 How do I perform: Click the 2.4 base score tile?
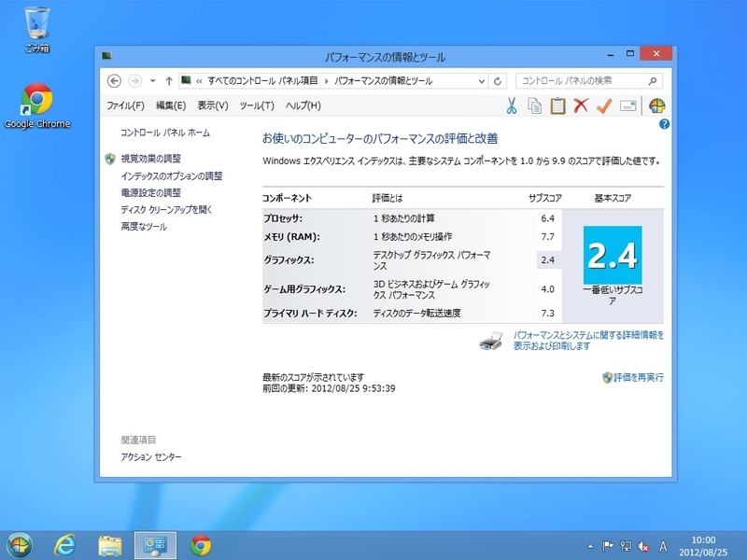[613, 255]
